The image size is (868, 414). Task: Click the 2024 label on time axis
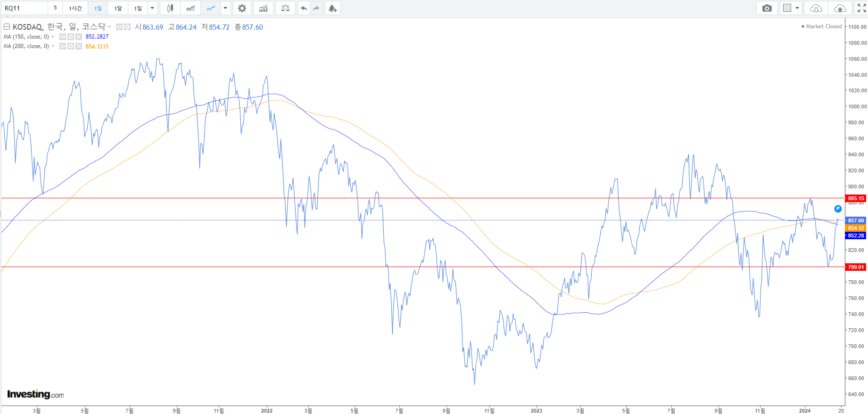(805, 411)
